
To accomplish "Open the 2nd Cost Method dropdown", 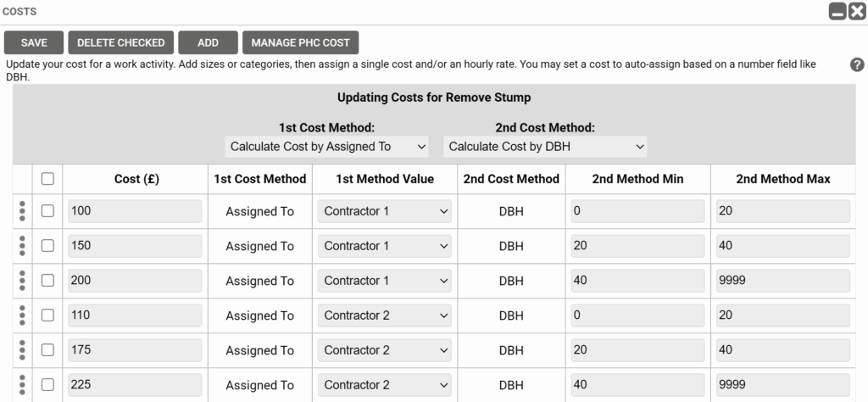I will coord(545,147).
